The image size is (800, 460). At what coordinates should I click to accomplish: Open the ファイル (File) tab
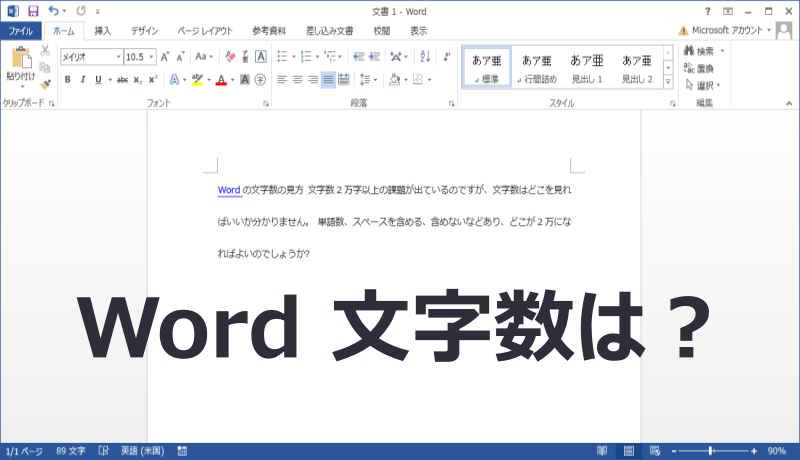21,31
